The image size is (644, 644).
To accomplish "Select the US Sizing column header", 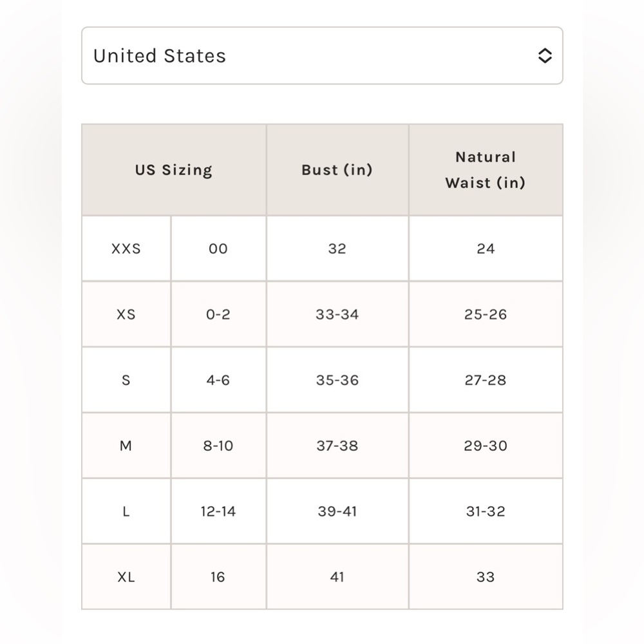I will 174,169.
